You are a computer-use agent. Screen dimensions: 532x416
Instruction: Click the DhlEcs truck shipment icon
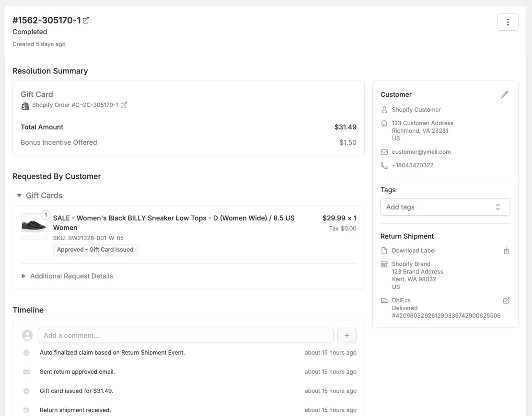click(x=384, y=301)
